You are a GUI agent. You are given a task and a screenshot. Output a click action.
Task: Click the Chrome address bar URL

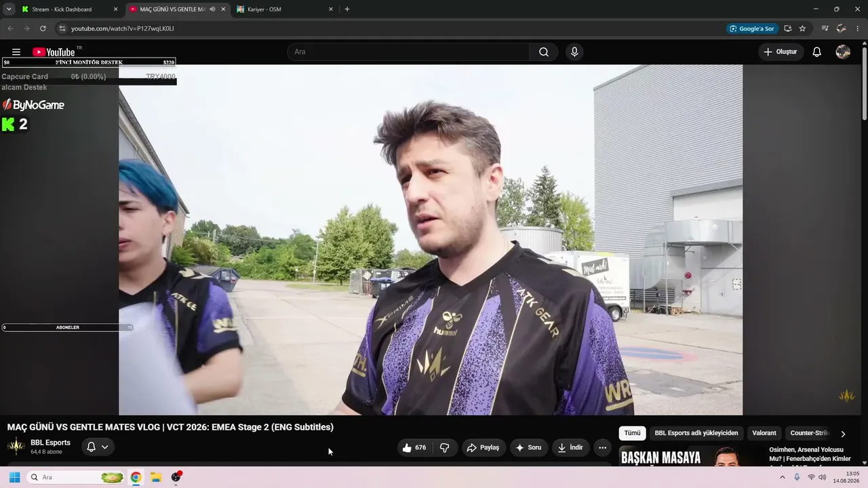(x=123, y=28)
